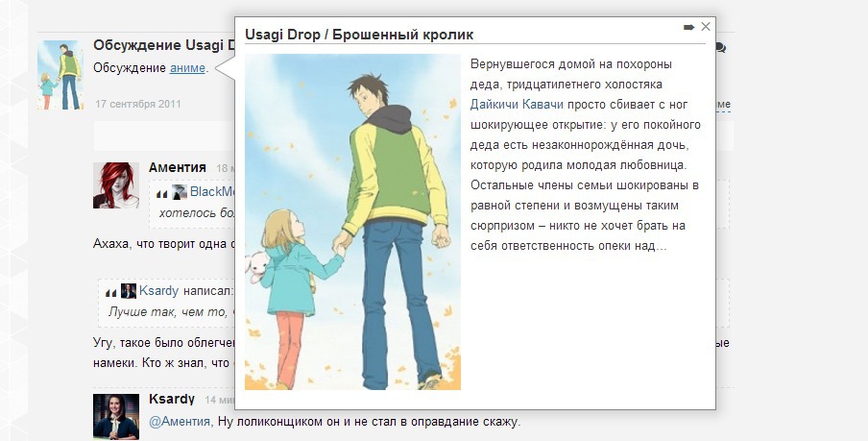Open Аменция's red-haired avatar
The image size is (868, 441).
click(116, 185)
